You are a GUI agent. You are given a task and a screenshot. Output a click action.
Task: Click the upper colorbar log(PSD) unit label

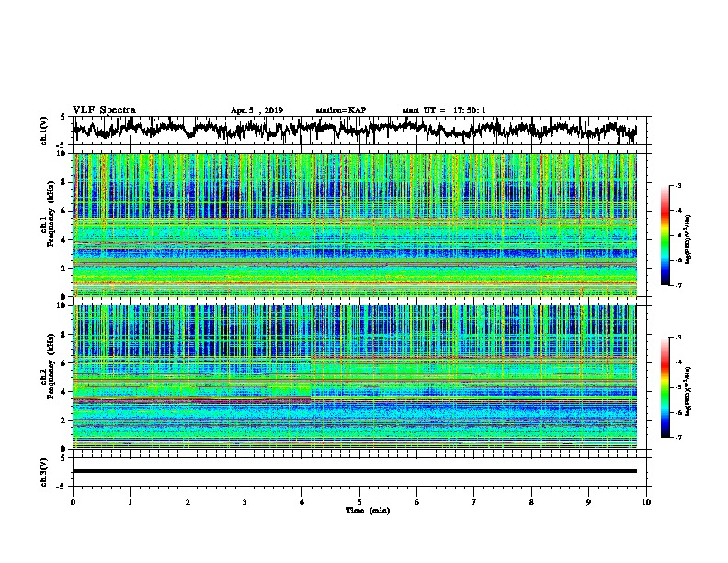pyautogui.click(x=688, y=239)
